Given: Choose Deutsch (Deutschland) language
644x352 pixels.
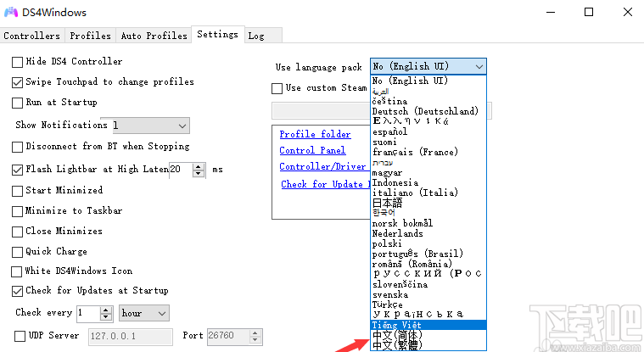Looking at the screenshot, I should [x=428, y=111].
